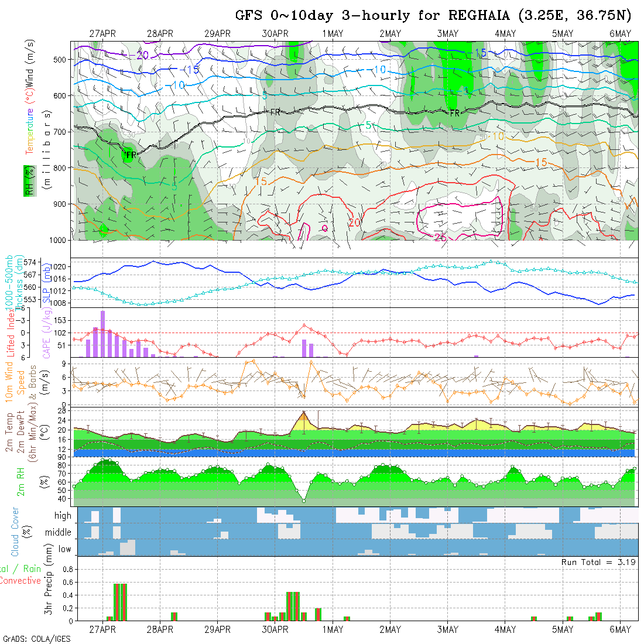
Task: Click the 0.8 precipitation tick value
Action: [68, 569]
